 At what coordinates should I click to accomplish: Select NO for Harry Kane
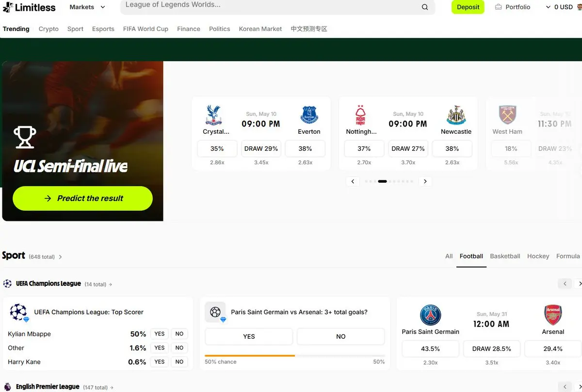(179, 362)
